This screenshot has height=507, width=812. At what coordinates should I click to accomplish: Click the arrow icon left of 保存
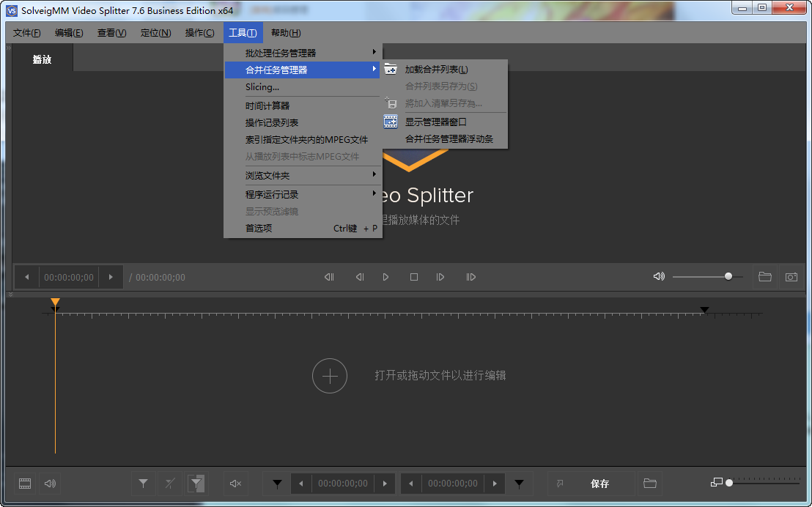[x=560, y=484]
